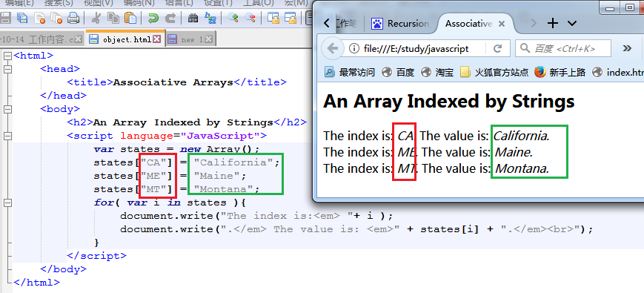Open the 视图(V) menu in Notepad++
The height and width of the screenshot is (293, 644).
click(x=99, y=2)
